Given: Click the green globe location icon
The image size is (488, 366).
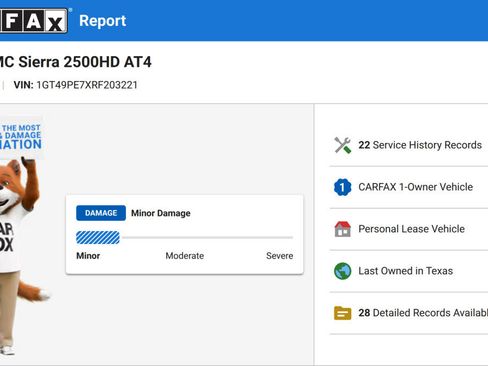Looking at the screenshot, I should [x=343, y=271].
